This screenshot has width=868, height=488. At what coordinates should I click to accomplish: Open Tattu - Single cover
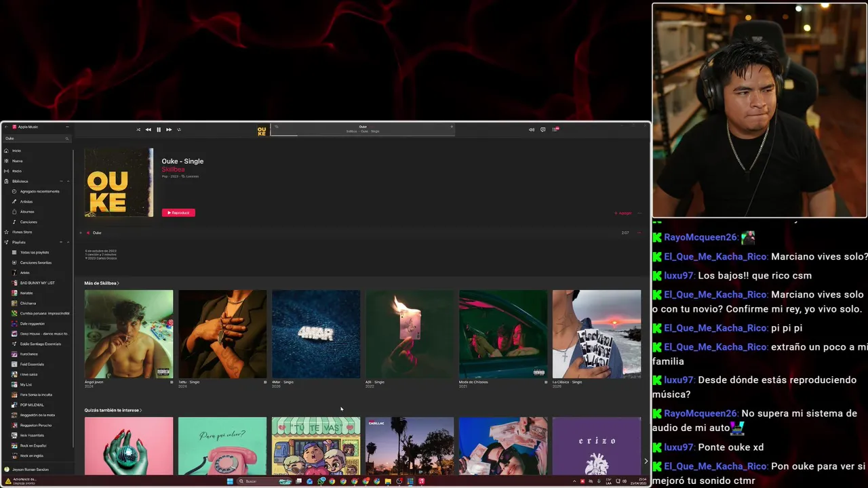point(222,334)
